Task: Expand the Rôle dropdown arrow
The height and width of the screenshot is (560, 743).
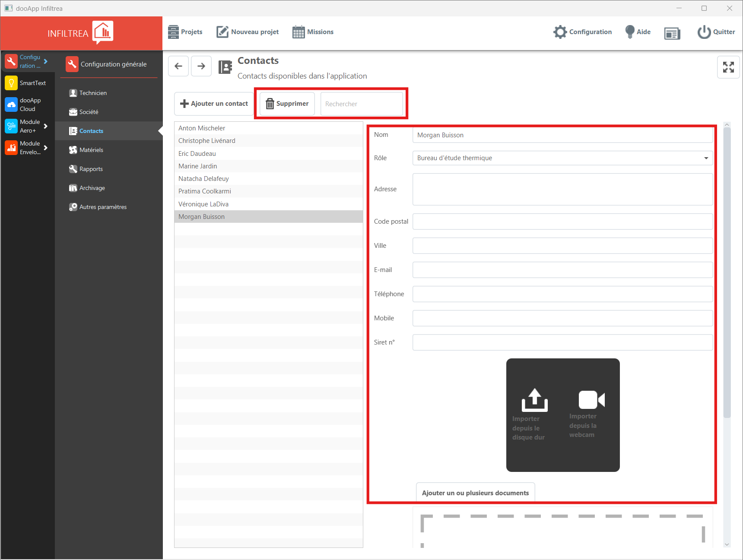Action: [706, 158]
